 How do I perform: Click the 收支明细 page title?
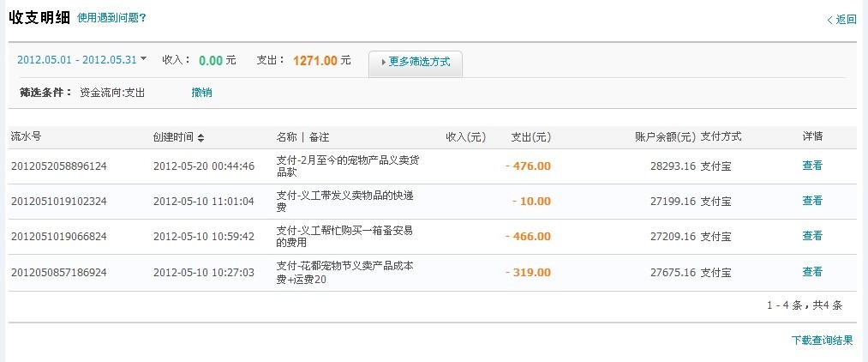click(39, 16)
